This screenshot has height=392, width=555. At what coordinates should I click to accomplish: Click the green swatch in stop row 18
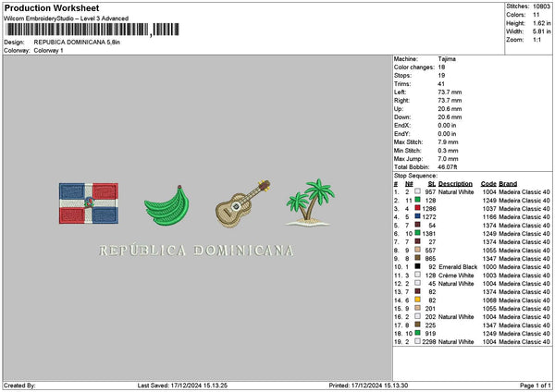[418, 333]
